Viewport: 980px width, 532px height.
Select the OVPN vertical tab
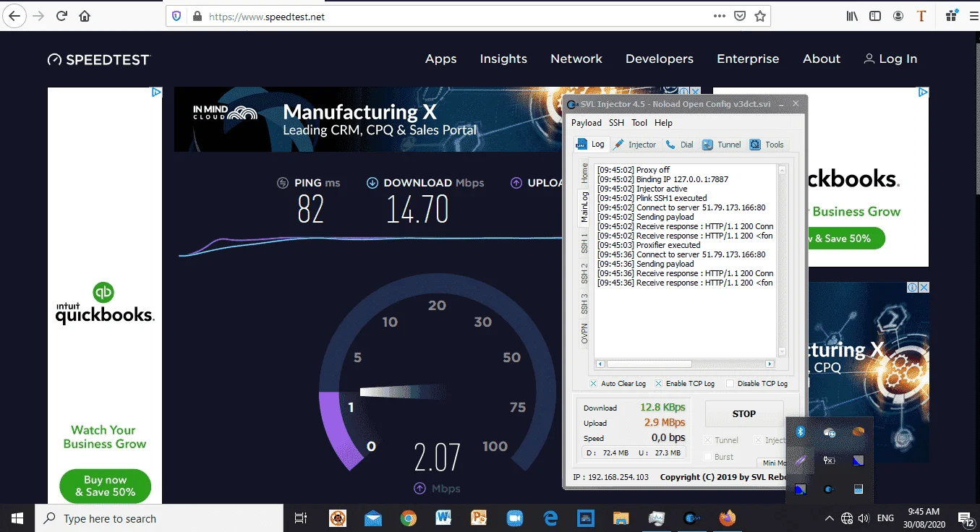click(x=584, y=334)
